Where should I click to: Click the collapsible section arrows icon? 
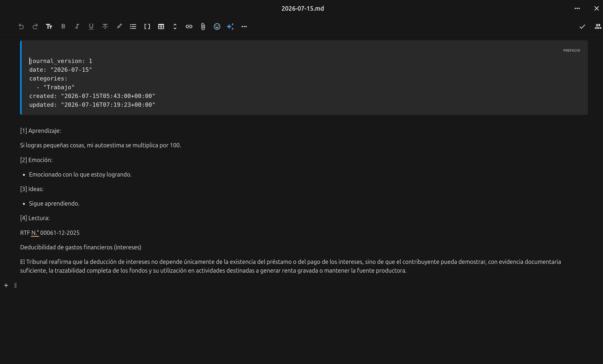(175, 26)
